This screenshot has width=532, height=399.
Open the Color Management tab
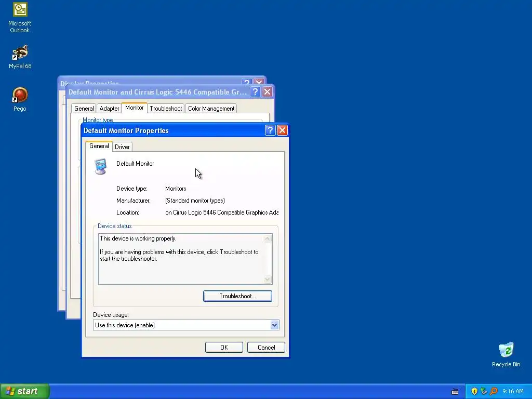pos(211,109)
